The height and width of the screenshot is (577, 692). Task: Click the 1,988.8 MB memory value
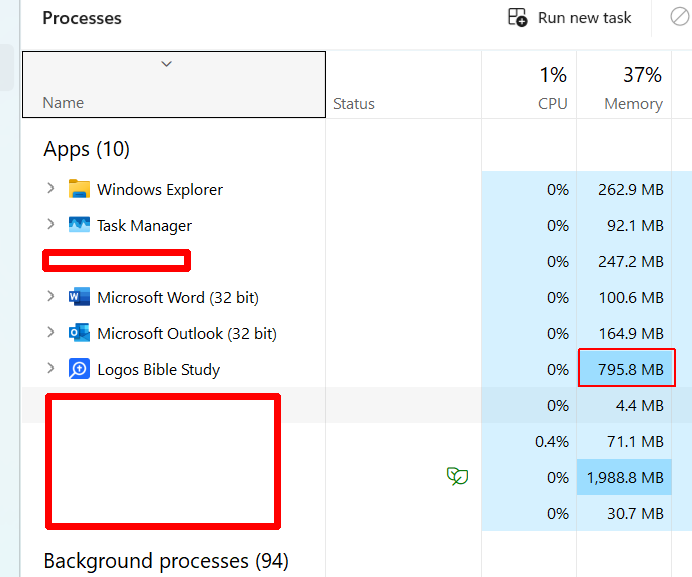[x=625, y=478]
